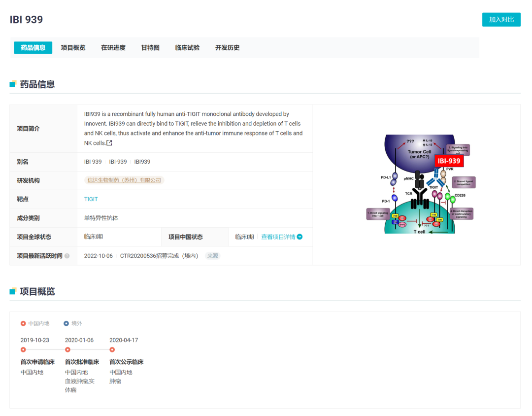Open the 临床试验 tab
Image resolution: width=532 pixels, height=416 pixels.
(187, 47)
